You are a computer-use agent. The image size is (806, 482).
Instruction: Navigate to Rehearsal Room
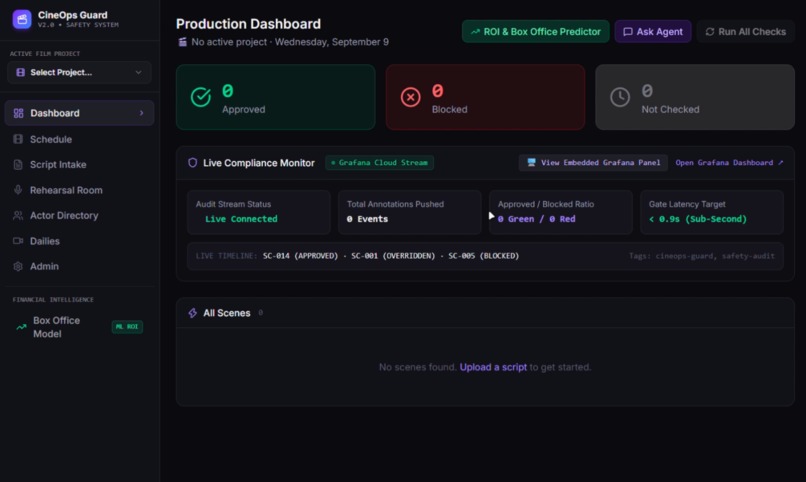79,190
